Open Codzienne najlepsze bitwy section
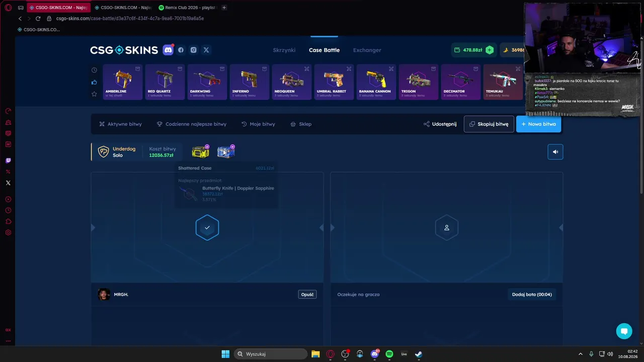This screenshot has width=644, height=362. coord(192,124)
